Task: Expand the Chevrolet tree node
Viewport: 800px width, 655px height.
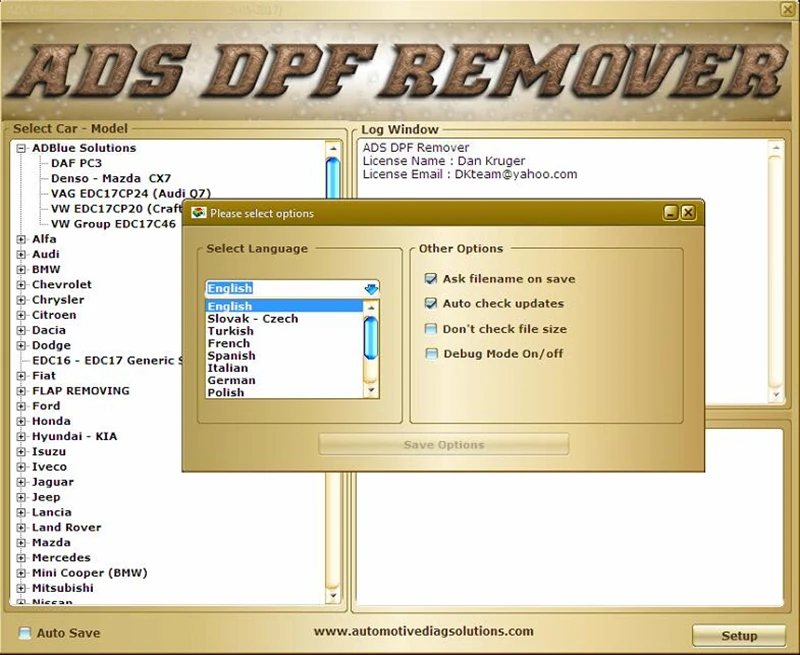Action: click(x=21, y=285)
